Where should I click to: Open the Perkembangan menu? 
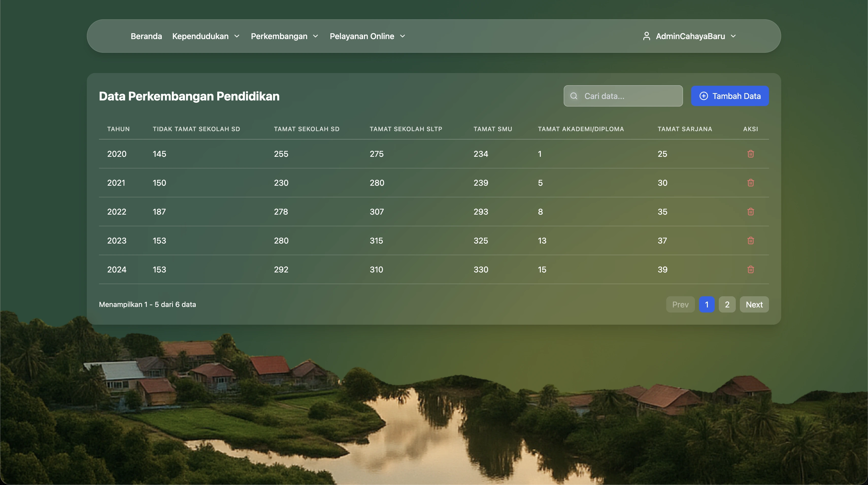(285, 36)
